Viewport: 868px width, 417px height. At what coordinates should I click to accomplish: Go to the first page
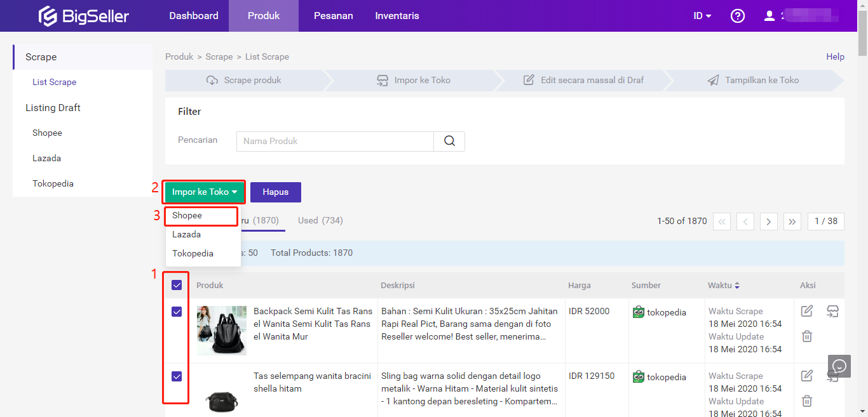click(x=722, y=221)
